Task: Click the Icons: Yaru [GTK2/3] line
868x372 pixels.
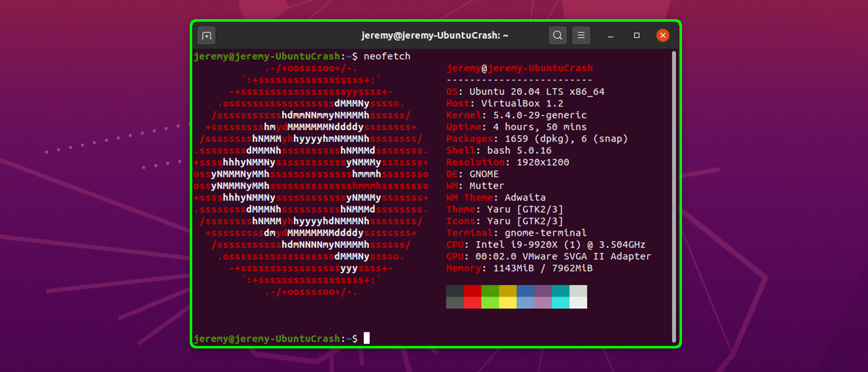Action: pos(505,221)
